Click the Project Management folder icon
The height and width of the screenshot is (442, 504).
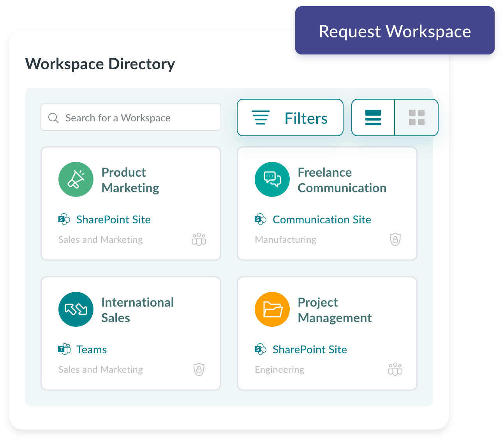click(x=272, y=309)
